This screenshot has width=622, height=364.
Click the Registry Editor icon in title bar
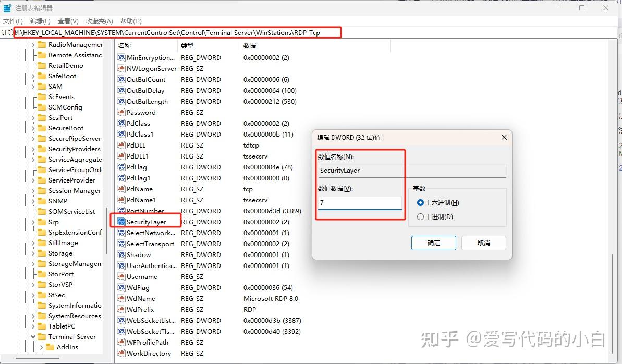click(x=7, y=7)
